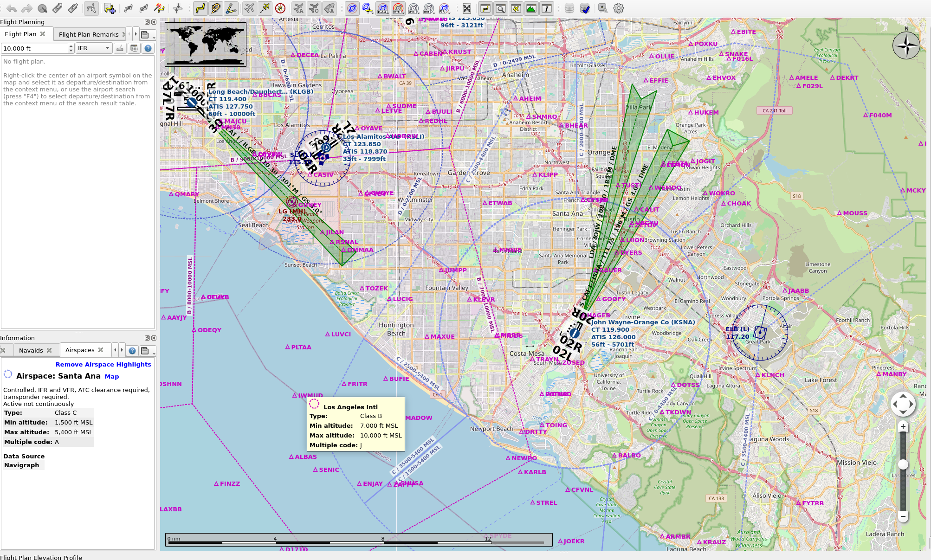Image resolution: width=931 pixels, height=560 pixels.
Task: Click the compass rose on the map
Action: 906,45
